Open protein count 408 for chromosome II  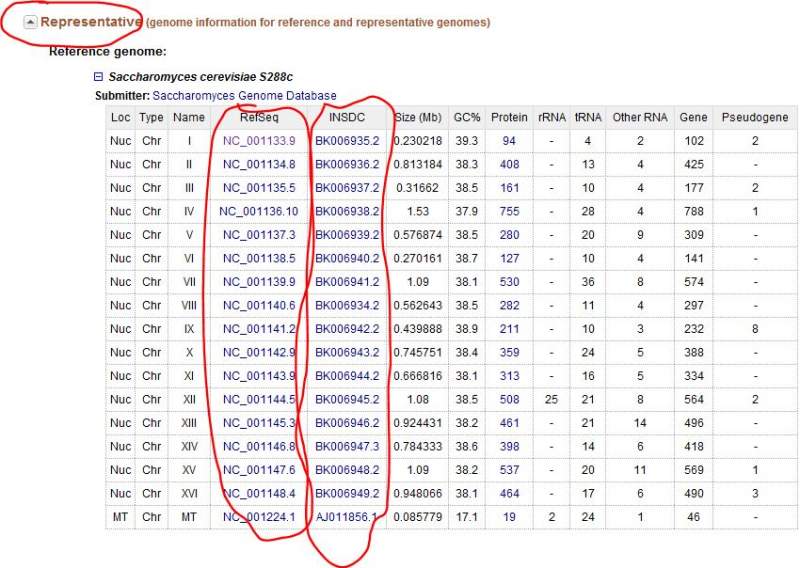[509, 164]
